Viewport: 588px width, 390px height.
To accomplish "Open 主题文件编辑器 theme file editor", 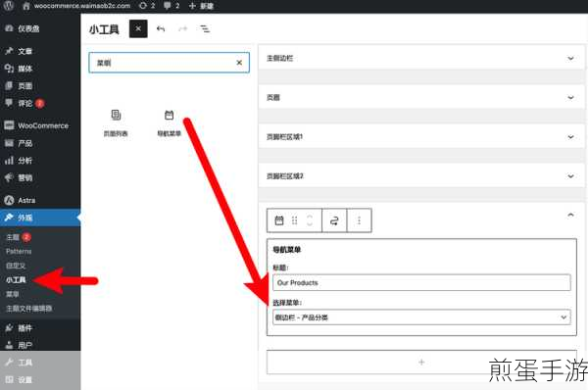I will coord(28,309).
